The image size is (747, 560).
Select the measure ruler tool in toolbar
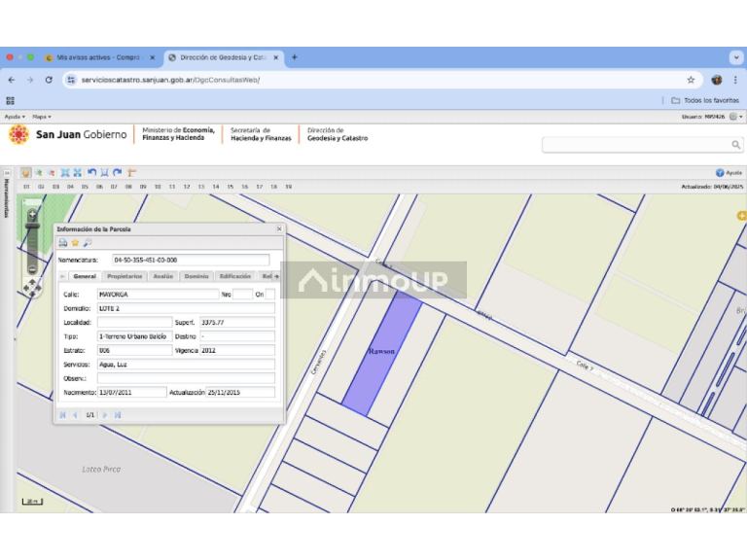[x=132, y=173]
